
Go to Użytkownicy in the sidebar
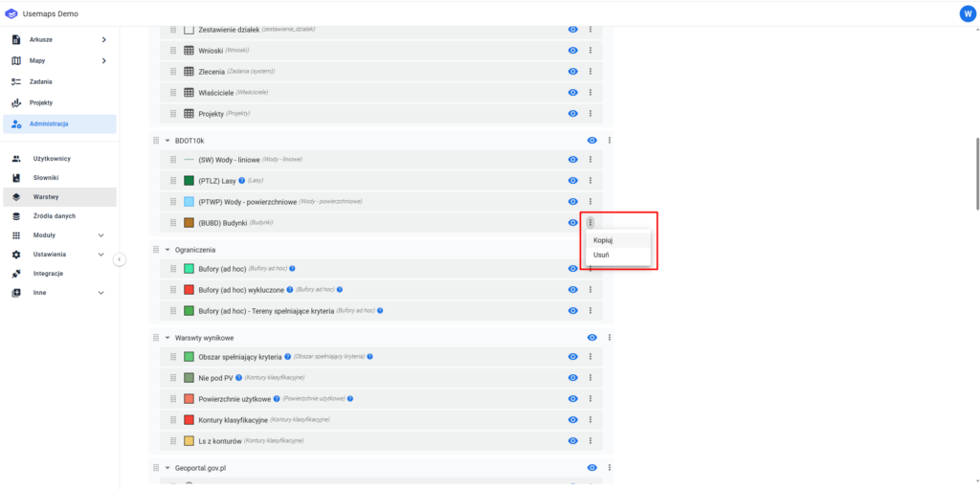[x=53, y=159]
